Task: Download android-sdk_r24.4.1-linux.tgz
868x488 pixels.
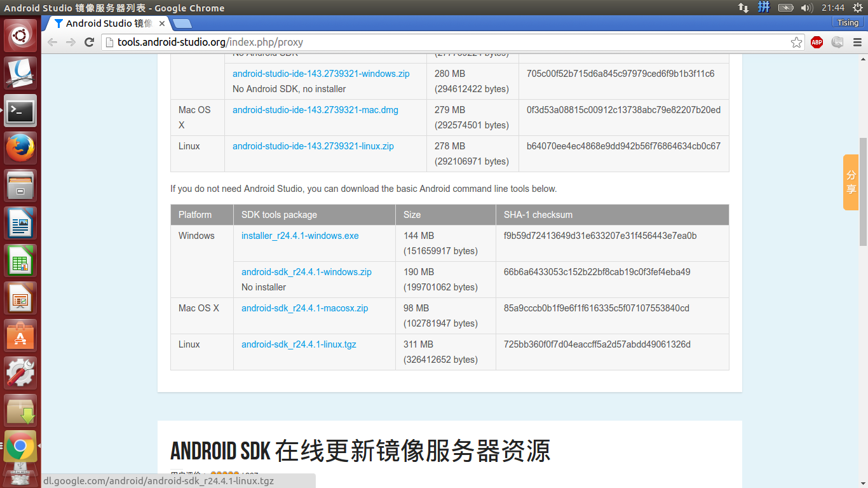Action: pos(299,344)
